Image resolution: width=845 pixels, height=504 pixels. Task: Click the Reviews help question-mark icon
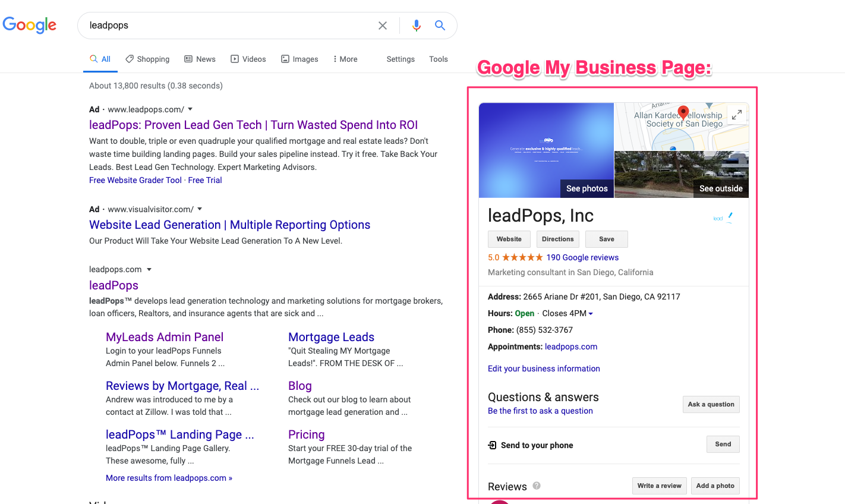click(x=537, y=486)
